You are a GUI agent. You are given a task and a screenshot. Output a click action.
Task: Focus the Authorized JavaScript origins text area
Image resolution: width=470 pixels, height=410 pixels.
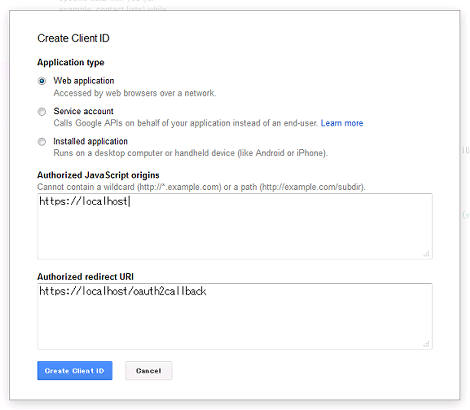(235, 226)
